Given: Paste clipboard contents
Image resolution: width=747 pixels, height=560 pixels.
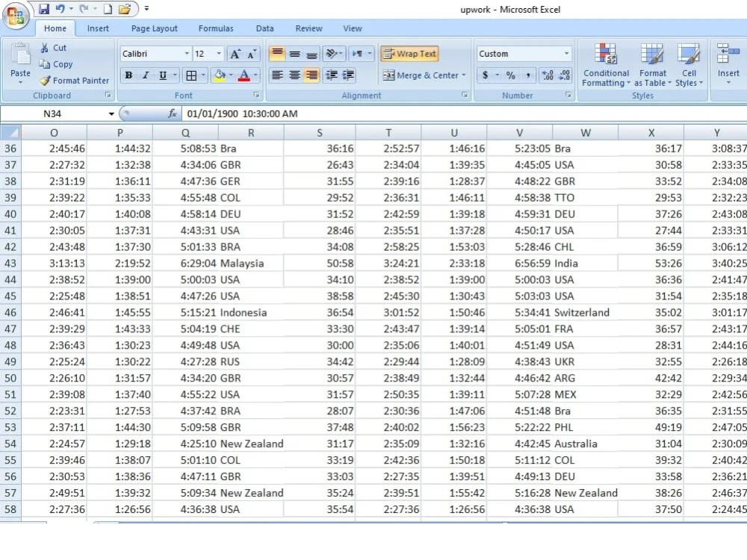Looking at the screenshot, I should pyautogui.click(x=20, y=64).
